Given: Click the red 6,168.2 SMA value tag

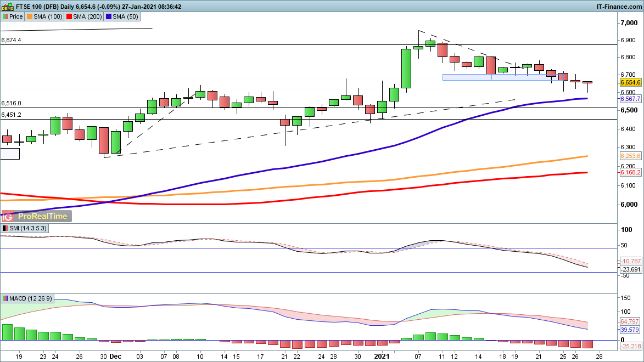Looking at the screenshot, I should tap(631, 173).
